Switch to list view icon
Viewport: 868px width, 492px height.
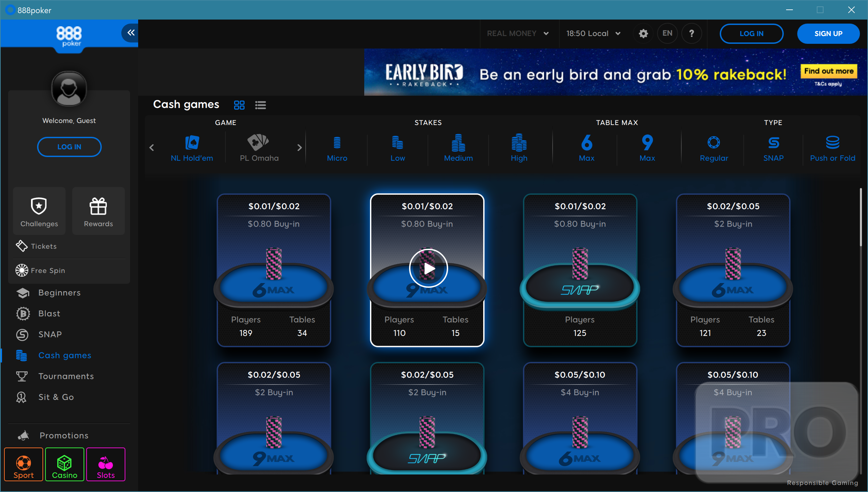click(x=260, y=105)
